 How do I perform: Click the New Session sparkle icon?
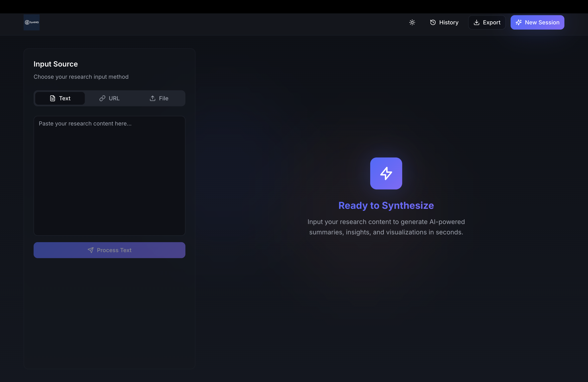click(x=519, y=22)
